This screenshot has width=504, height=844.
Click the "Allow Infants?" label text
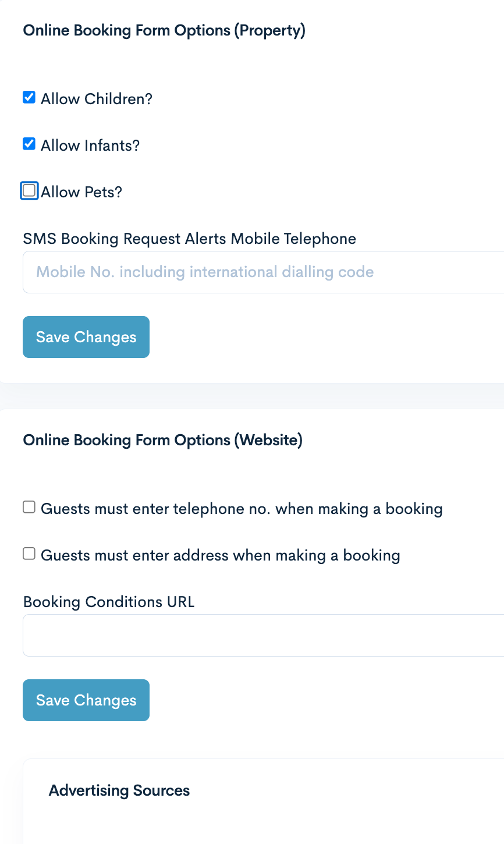pyautogui.click(x=90, y=146)
